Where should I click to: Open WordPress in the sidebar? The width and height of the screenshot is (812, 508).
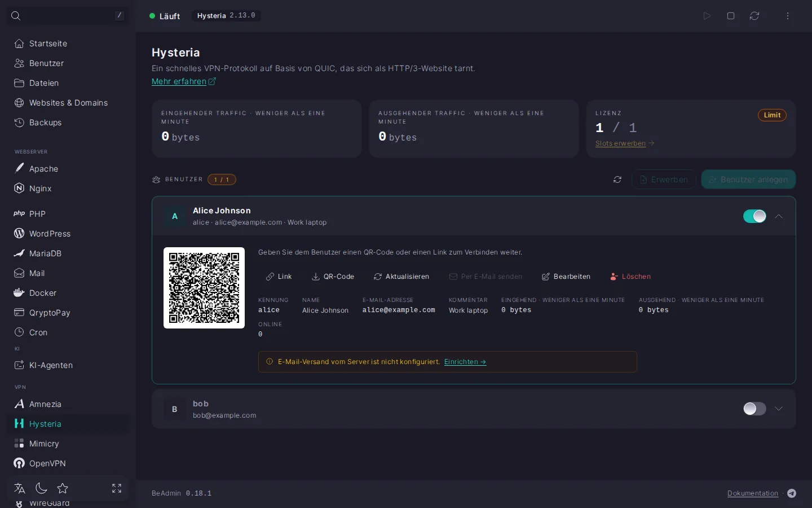tap(68, 234)
